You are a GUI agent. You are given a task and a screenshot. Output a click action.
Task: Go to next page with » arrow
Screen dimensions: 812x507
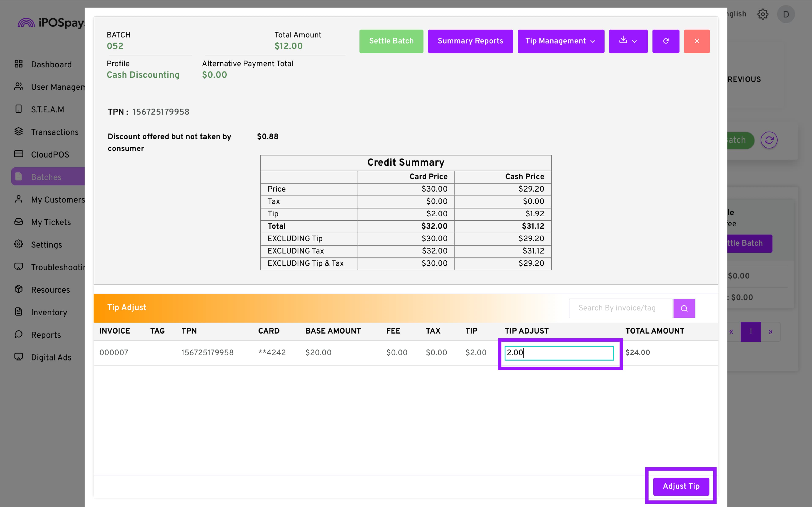coord(770,332)
